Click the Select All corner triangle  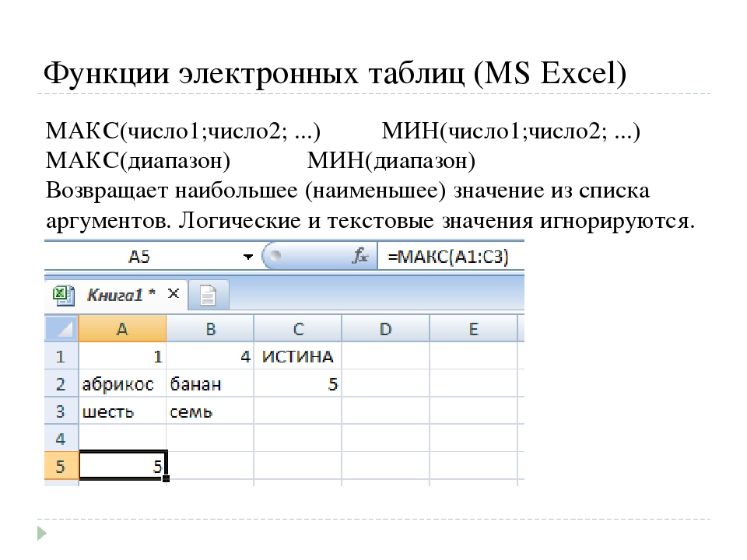[61, 328]
